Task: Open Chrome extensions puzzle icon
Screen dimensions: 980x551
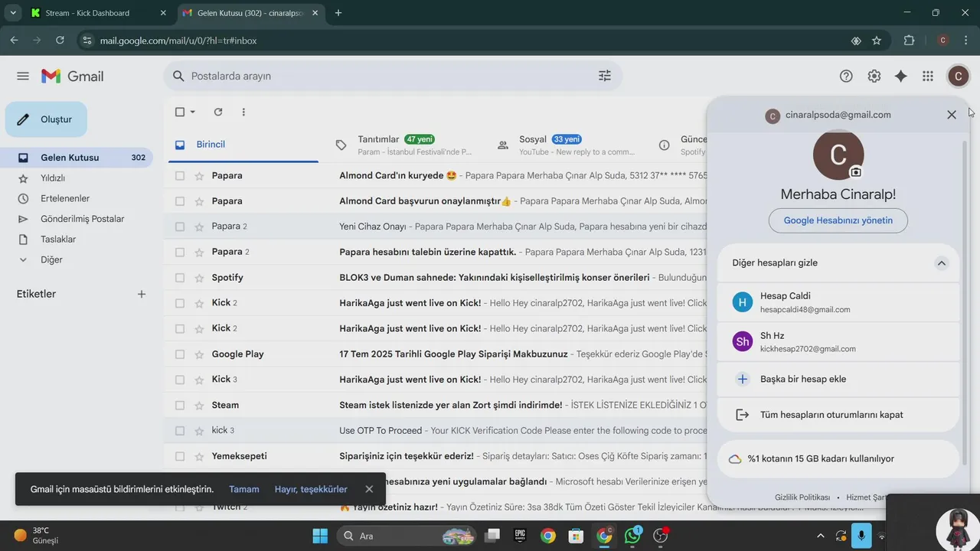Action: (x=909, y=41)
